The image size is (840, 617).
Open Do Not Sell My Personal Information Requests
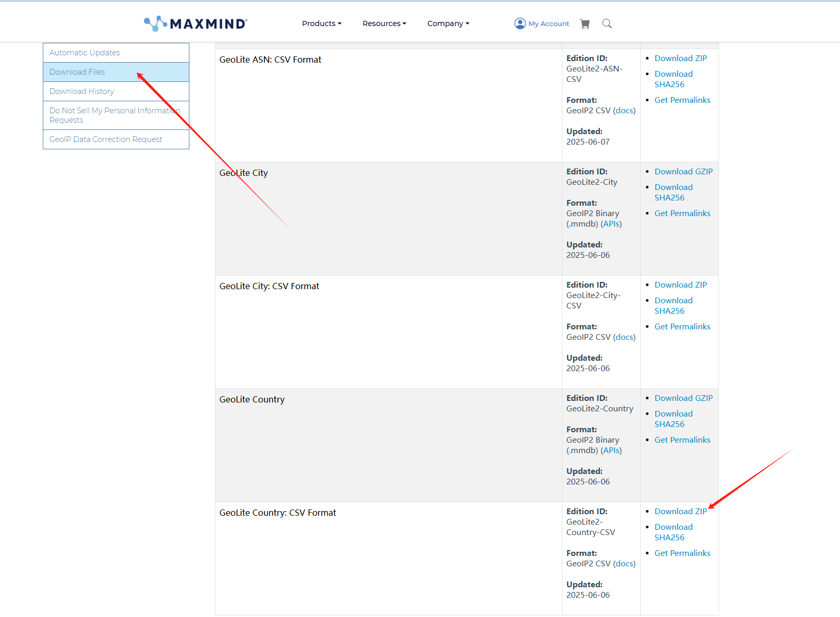click(116, 115)
